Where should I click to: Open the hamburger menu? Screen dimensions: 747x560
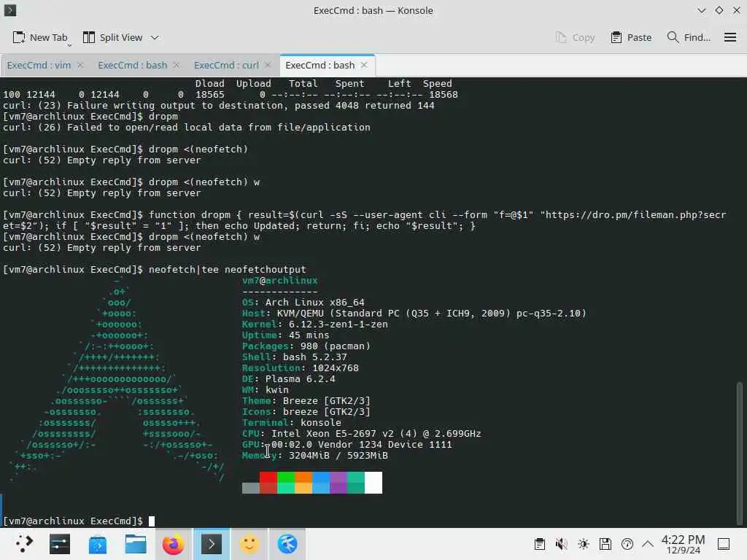pos(729,38)
